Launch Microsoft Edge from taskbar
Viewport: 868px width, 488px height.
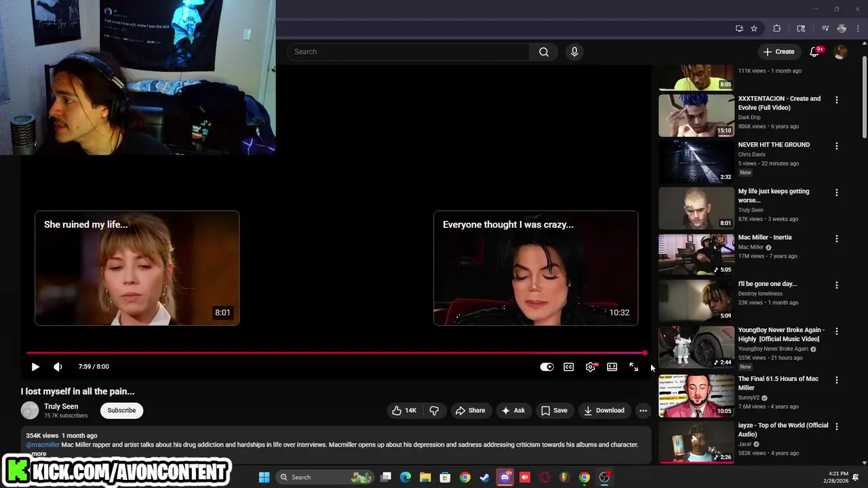tap(406, 477)
